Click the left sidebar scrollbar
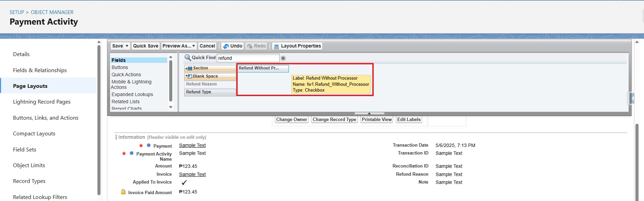Viewport: 644px width, 201px height. coord(99,120)
